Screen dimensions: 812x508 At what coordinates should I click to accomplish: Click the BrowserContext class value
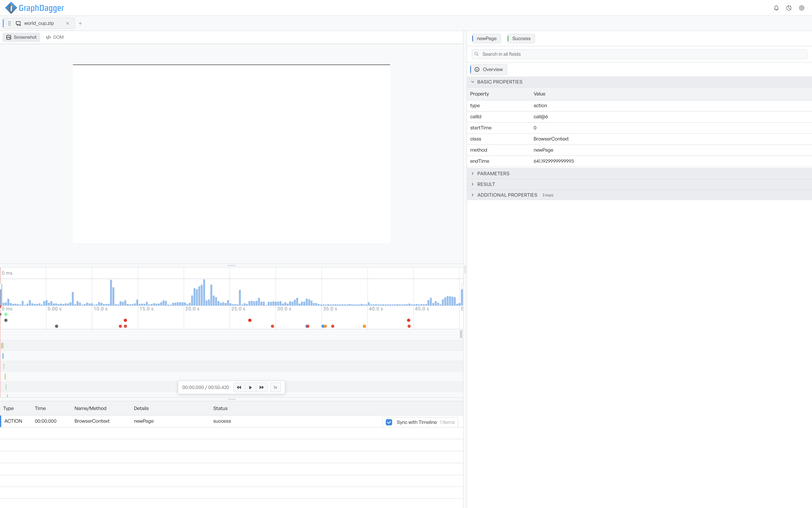(x=551, y=139)
